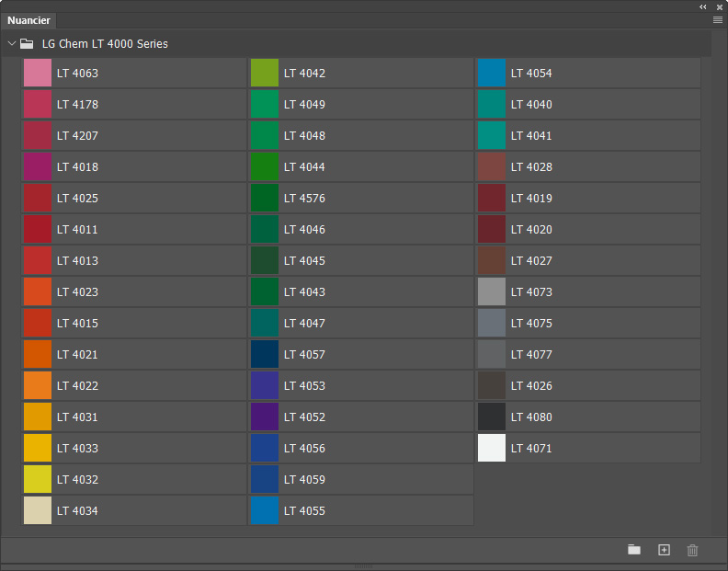The image size is (728, 571).
Task: Choose the LT 4576 dark green swatch
Action: point(265,198)
